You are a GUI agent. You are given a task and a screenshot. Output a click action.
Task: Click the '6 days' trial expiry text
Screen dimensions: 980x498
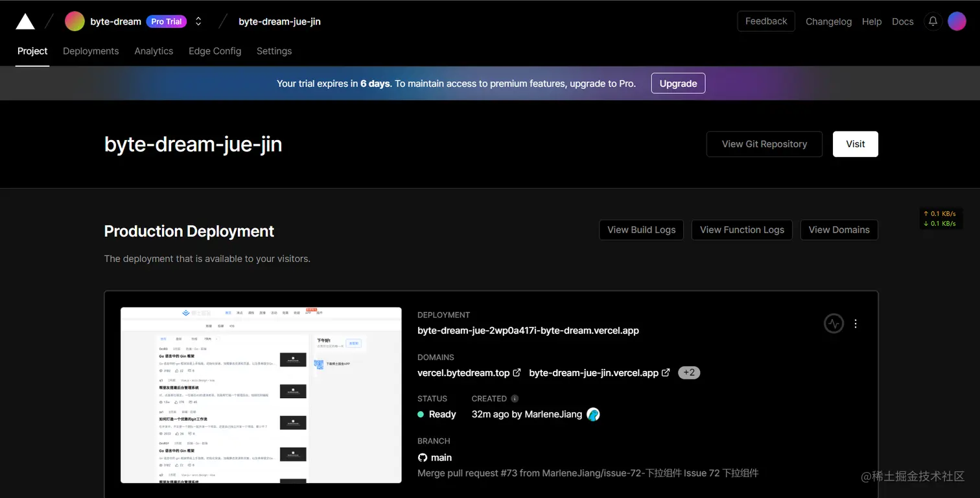[375, 84]
